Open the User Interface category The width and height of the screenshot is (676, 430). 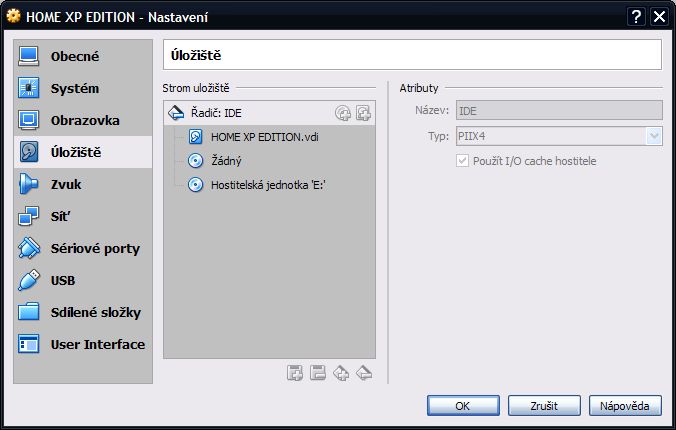(83, 344)
